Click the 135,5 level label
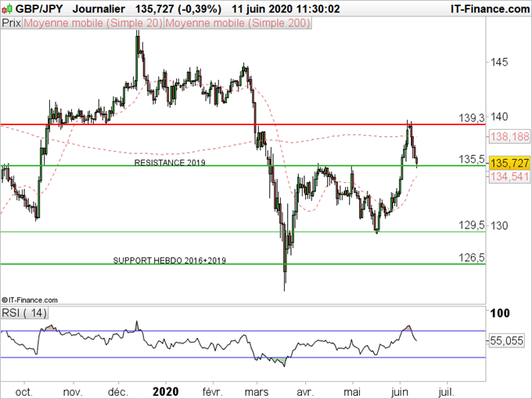 pos(472,159)
